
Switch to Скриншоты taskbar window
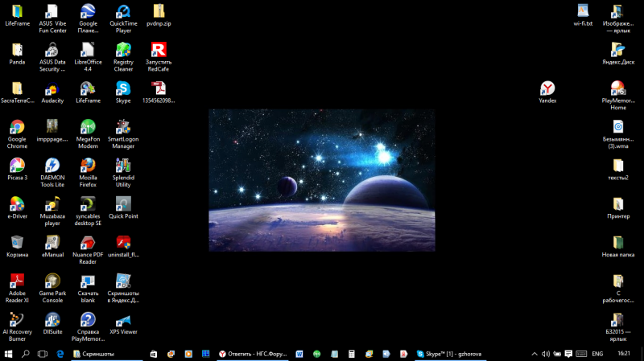coord(105,354)
